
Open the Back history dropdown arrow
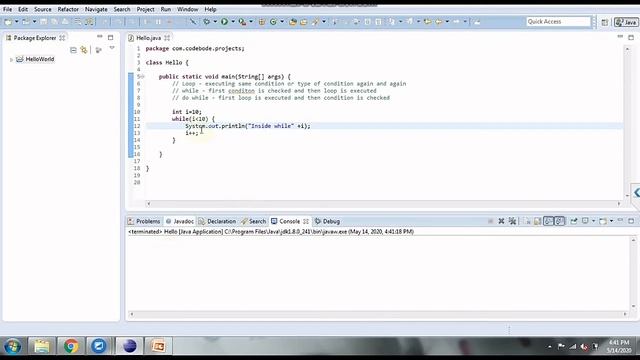point(447,22)
